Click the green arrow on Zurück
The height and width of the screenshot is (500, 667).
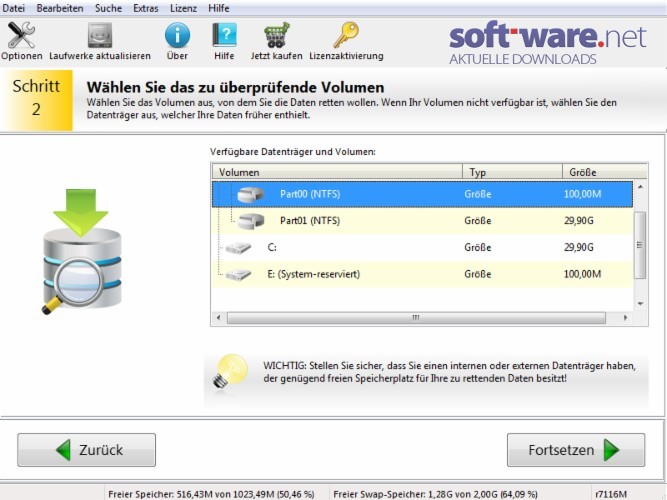coord(63,450)
